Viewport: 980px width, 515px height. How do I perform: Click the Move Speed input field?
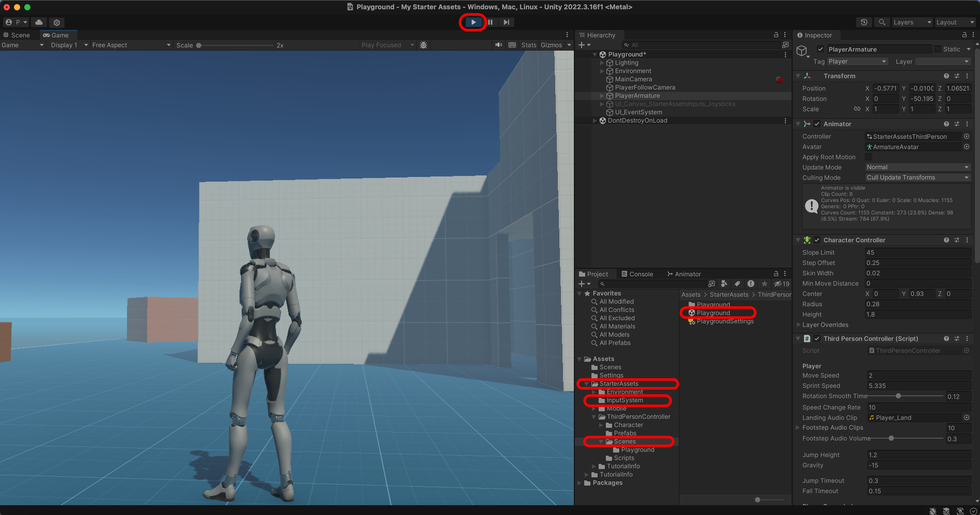(918, 375)
